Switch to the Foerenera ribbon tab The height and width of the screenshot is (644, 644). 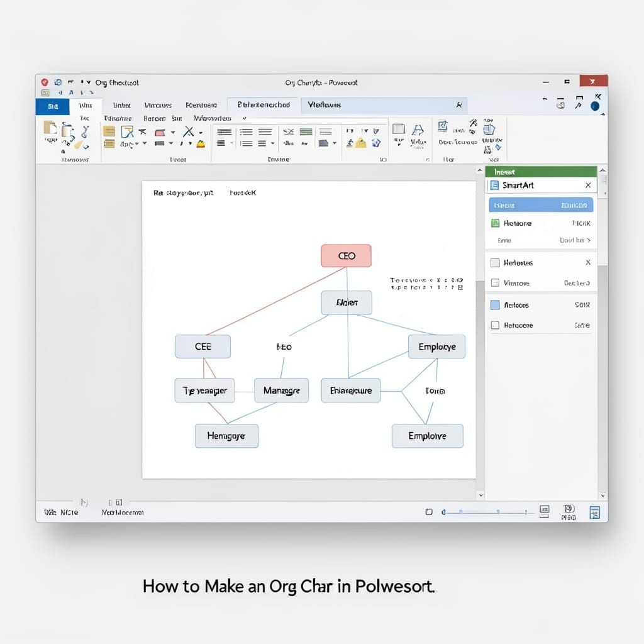(x=201, y=106)
